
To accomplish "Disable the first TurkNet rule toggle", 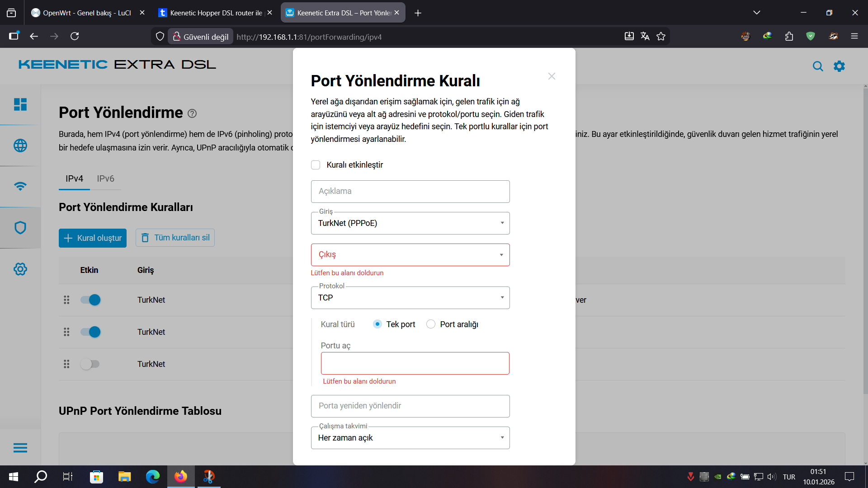I will [x=90, y=300].
